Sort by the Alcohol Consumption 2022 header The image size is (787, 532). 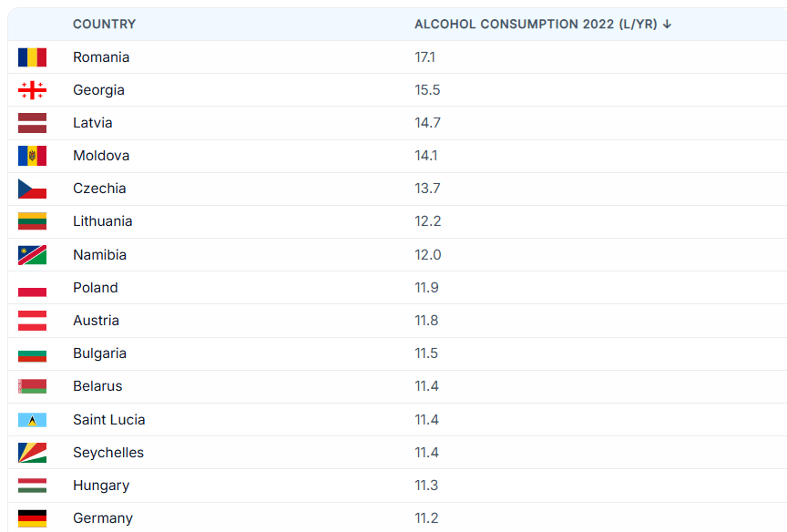click(537, 25)
